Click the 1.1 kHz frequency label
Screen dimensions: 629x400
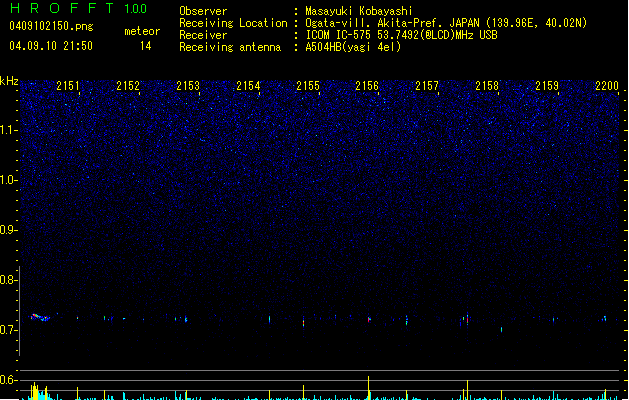(x=8, y=130)
